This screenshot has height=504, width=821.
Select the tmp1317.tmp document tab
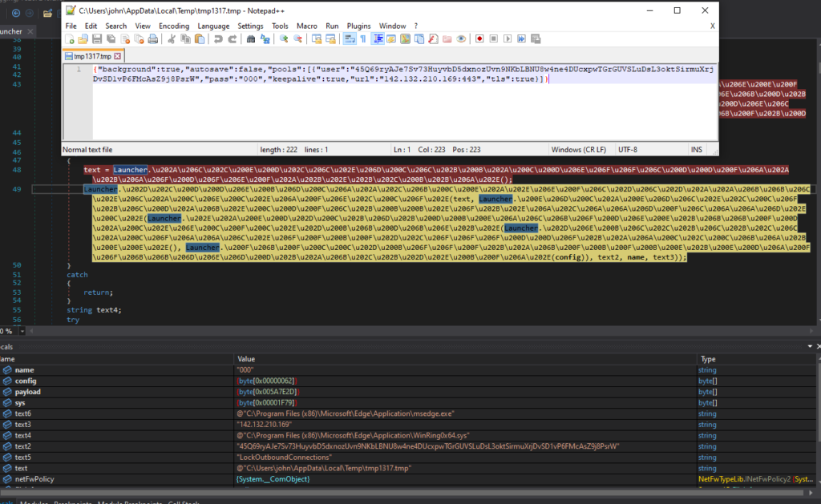point(92,56)
